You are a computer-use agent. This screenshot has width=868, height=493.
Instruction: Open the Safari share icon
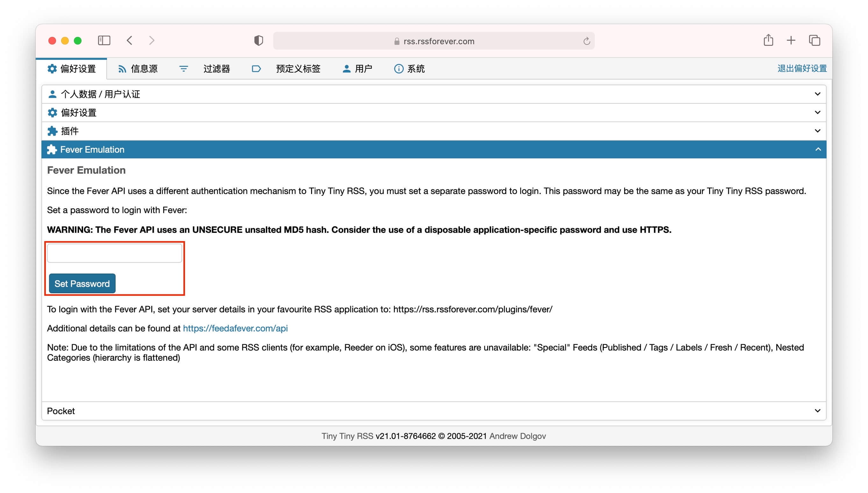point(768,40)
